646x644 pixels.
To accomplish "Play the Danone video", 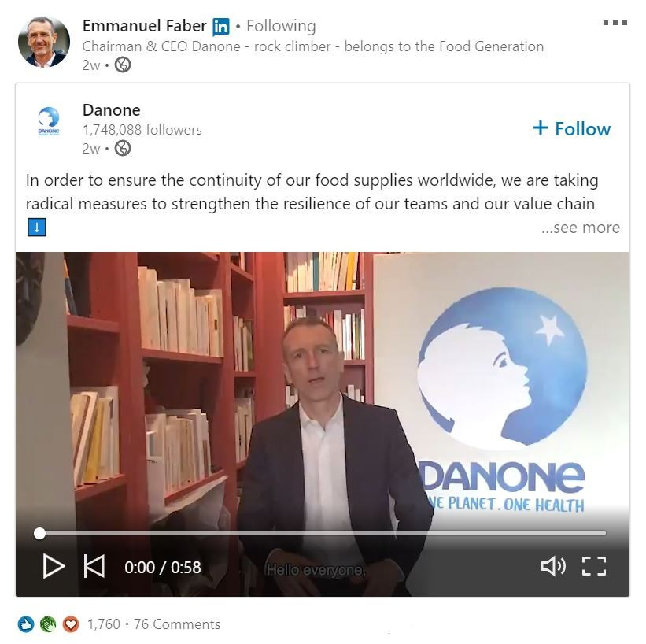I will [x=54, y=567].
